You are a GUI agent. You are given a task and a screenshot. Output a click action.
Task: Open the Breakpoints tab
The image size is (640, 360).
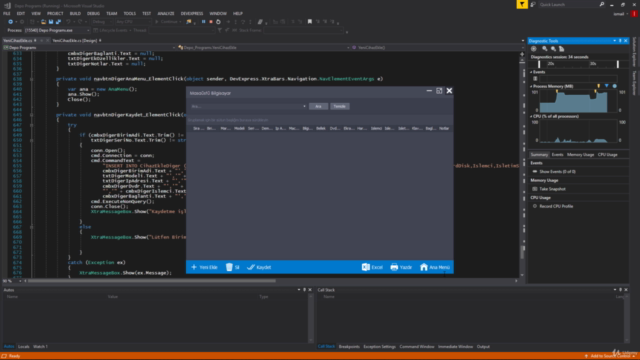(x=349, y=347)
